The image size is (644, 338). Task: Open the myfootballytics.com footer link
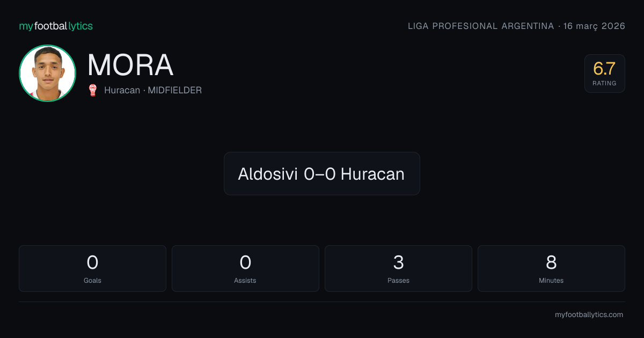point(589,315)
